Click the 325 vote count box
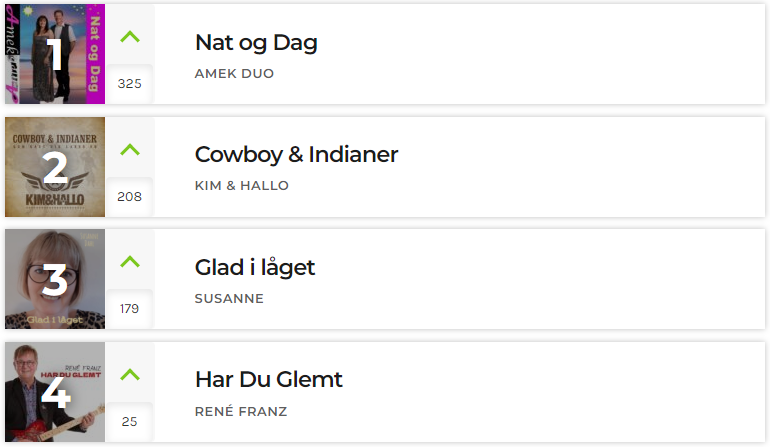 point(130,84)
